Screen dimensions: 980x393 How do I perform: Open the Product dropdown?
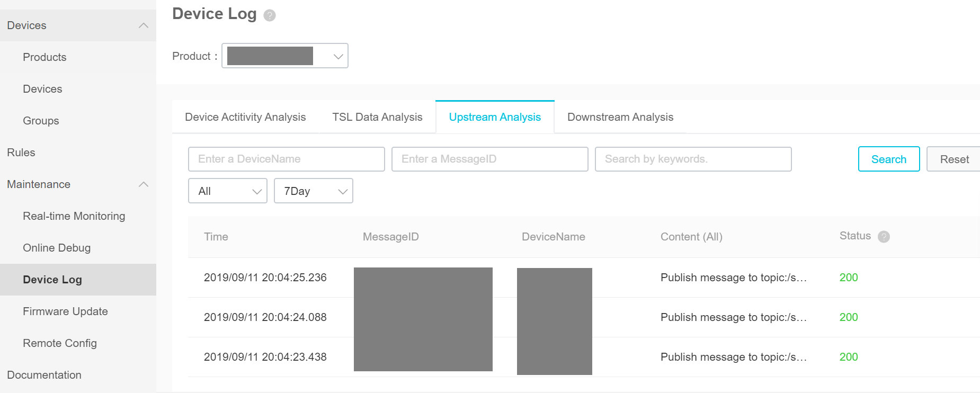[285, 56]
